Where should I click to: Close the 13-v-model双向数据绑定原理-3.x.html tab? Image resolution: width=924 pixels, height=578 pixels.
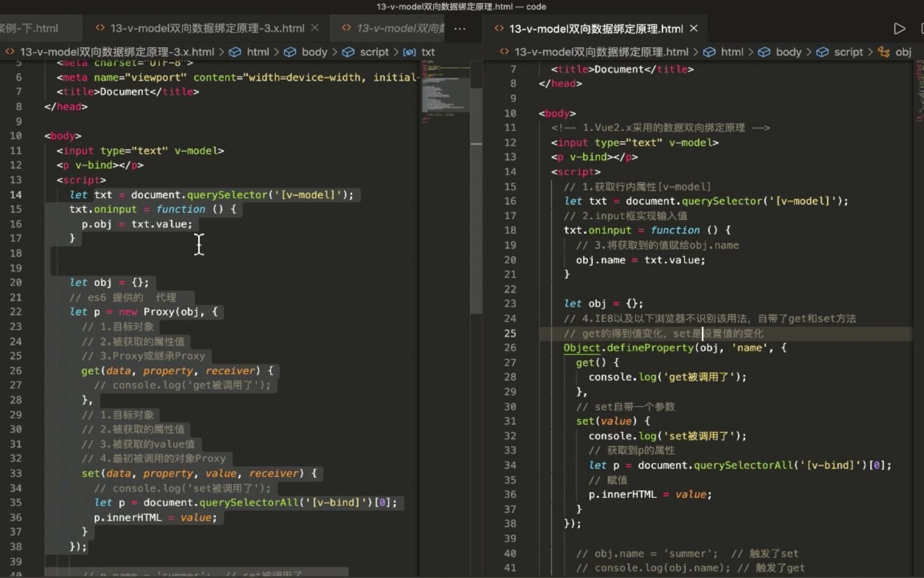[315, 28]
